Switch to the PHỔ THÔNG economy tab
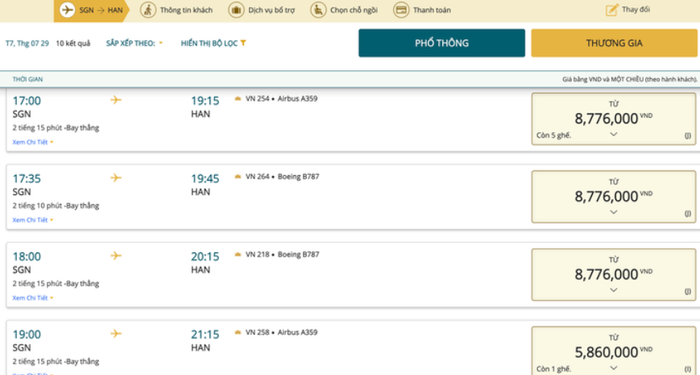700x375 pixels. point(442,43)
